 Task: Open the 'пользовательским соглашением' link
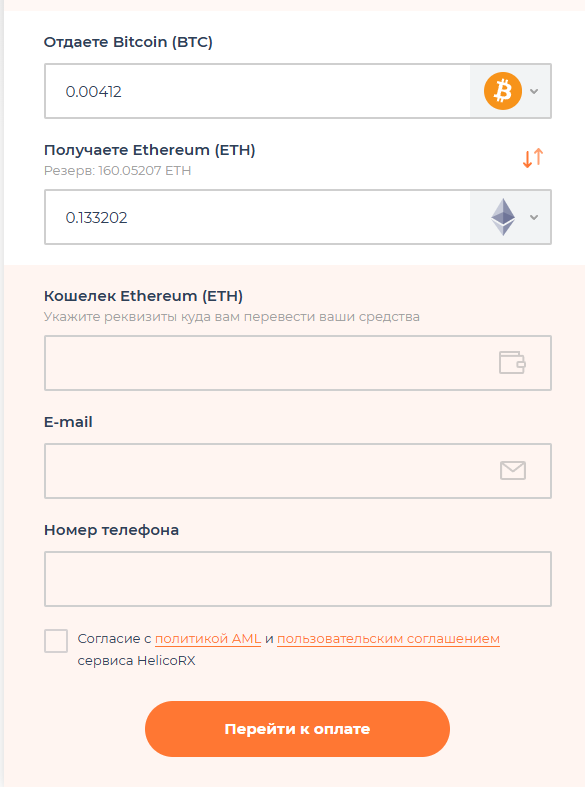pos(388,638)
